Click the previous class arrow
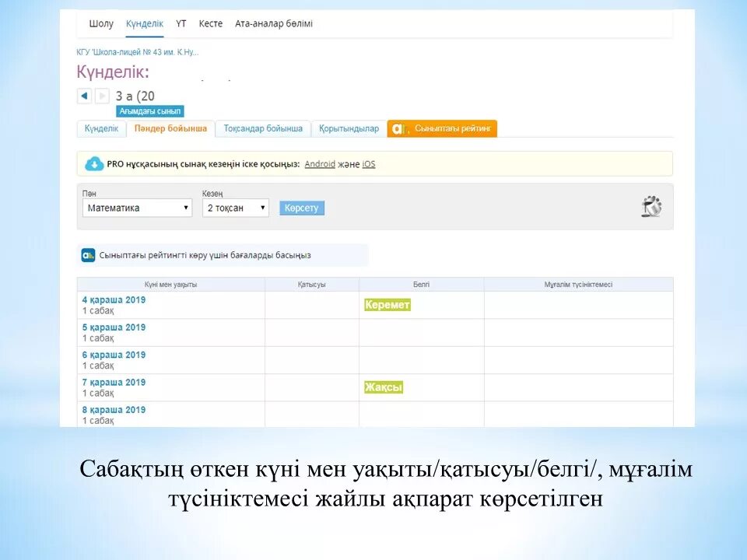This screenshot has width=747, height=560. (83, 95)
